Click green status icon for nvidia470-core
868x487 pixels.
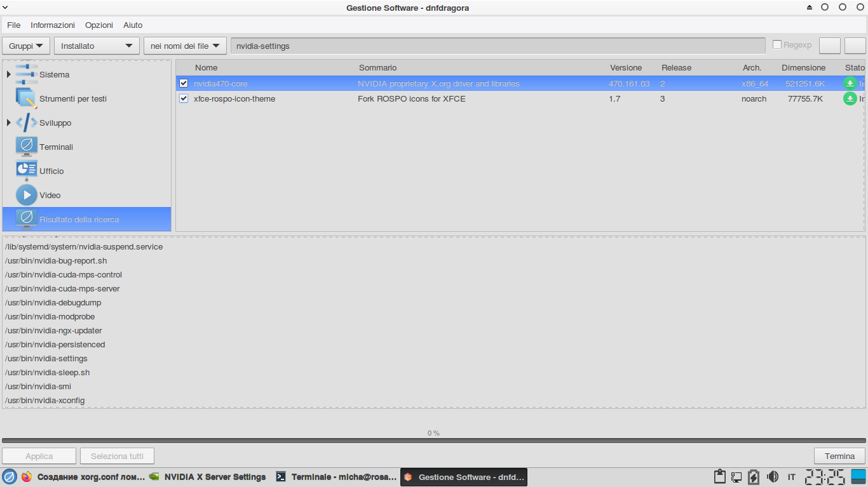(850, 83)
